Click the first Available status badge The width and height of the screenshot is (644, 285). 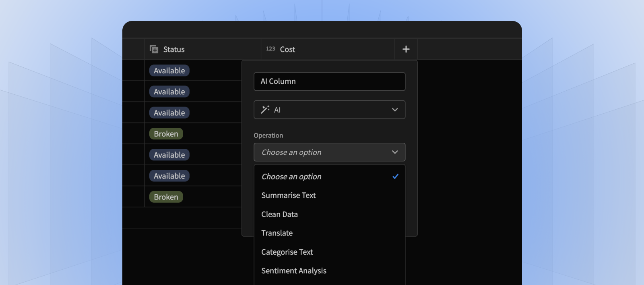click(x=169, y=71)
